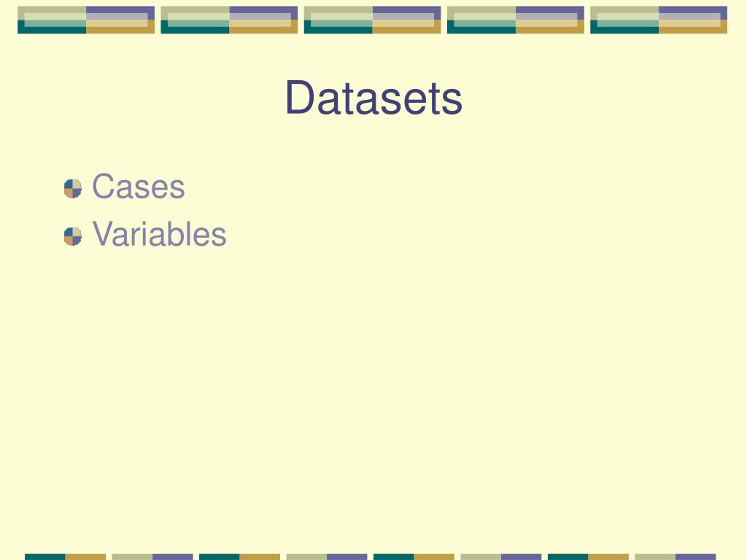Click the third bottom border block, teal-and-gold
The height and width of the screenshot is (560, 747).
(239, 556)
